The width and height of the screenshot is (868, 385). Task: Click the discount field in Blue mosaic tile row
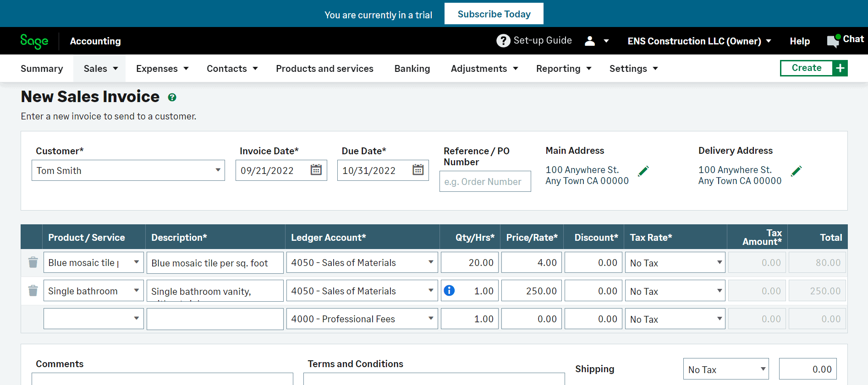[x=593, y=263]
